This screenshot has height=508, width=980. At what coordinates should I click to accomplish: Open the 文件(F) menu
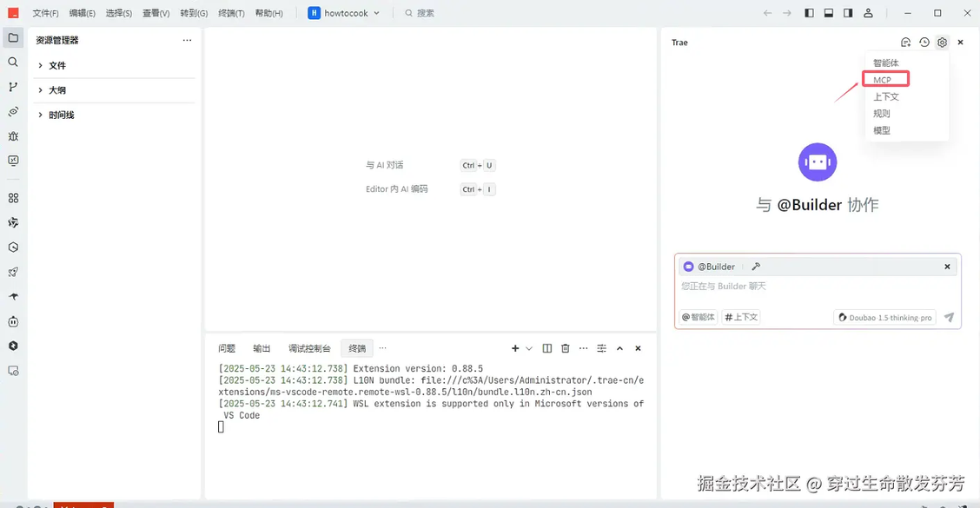click(x=45, y=13)
